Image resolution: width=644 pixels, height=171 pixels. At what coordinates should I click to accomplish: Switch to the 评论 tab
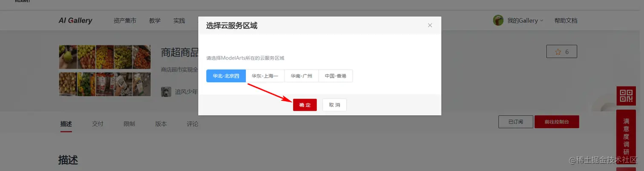[193, 124]
